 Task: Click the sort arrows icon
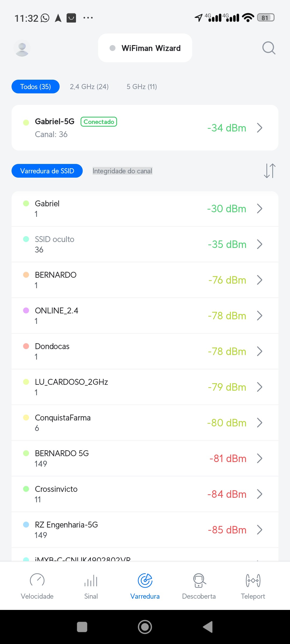click(270, 171)
